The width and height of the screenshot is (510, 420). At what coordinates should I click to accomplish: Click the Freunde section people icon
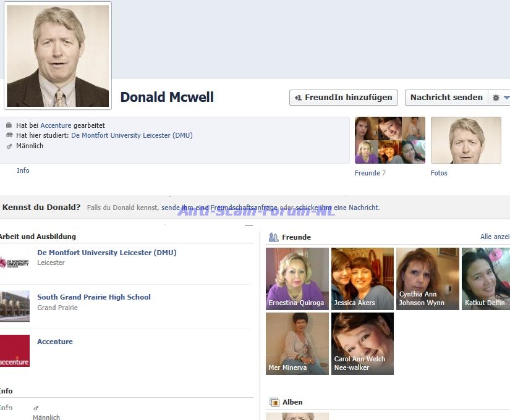(x=273, y=237)
